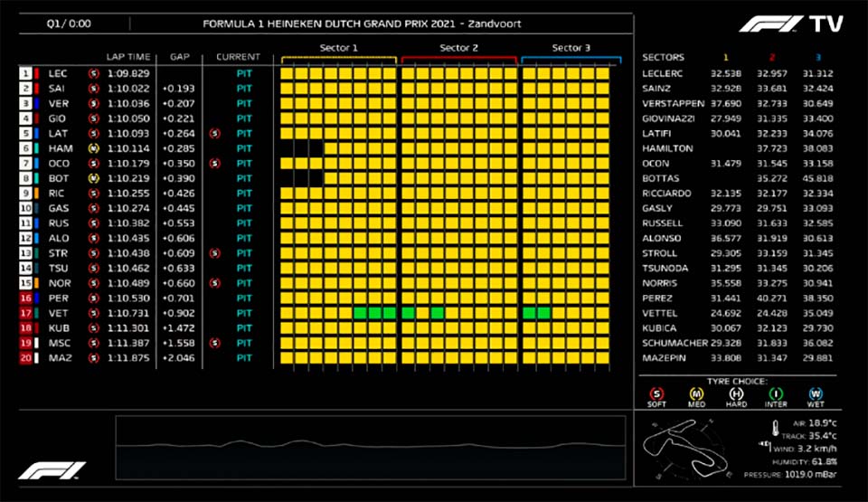Click SAI's soft tyre icon beside lap time
The width and height of the screenshot is (868, 502).
click(x=93, y=88)
